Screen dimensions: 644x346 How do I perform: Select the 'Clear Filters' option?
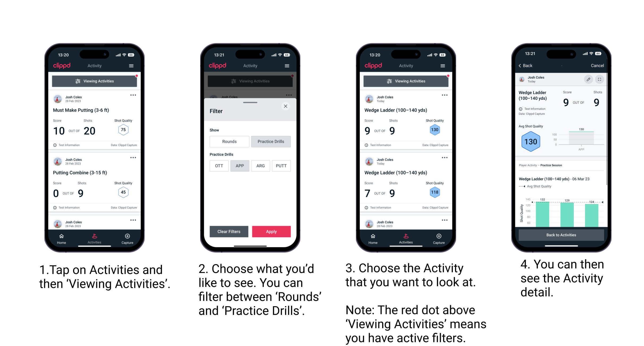[228, 231]
